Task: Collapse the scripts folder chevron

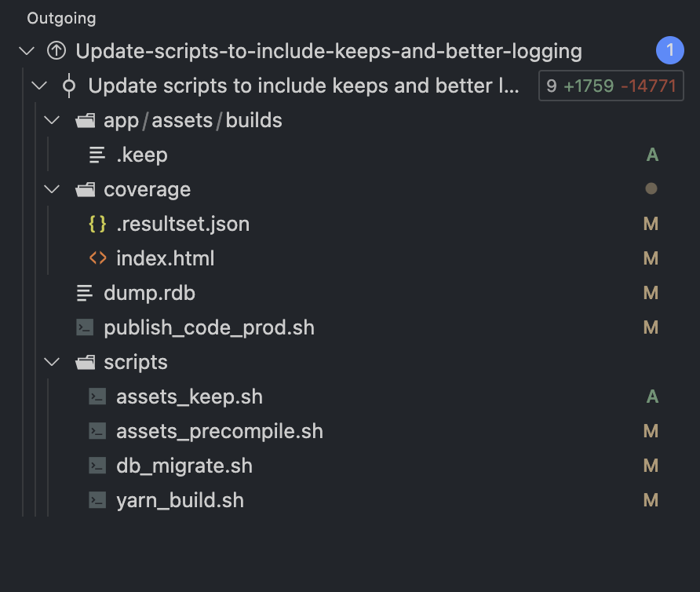Action: pyautogui.click(x=53, y=363)
